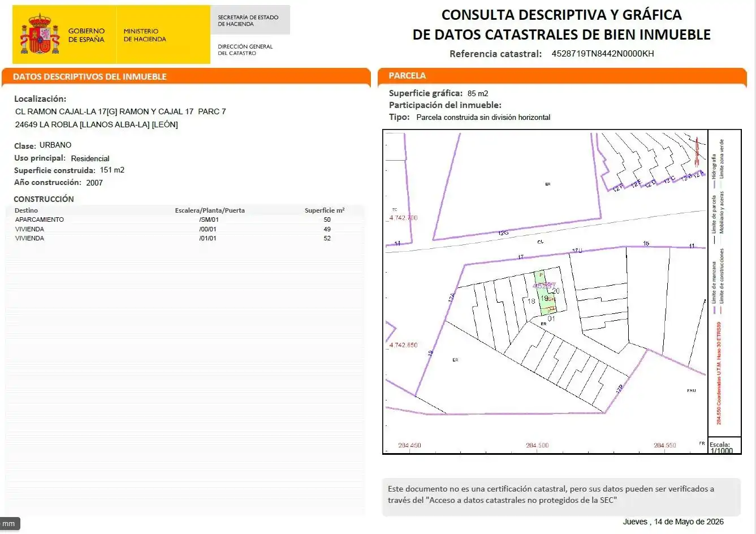Click the "DATOS DESCRIPTIVOS DEL INMUEBLE" header
The image size is (756, 534).
pos(90,76)
